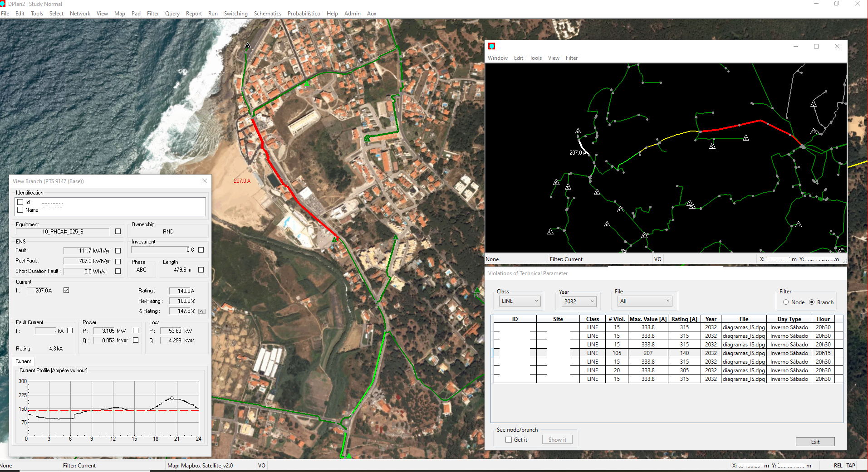Expand the Year dropdown showing 2032
This screenshot has height=472, width=868.
coord(579,302)
